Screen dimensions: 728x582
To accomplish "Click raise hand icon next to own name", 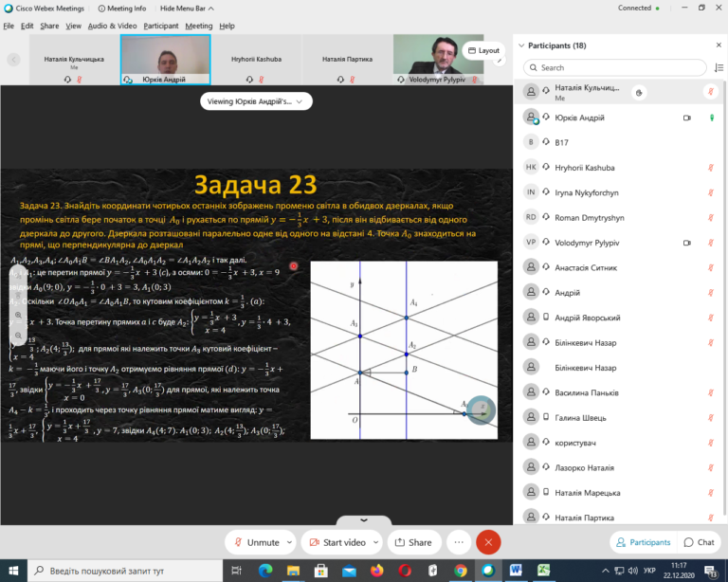I will [639, 92].
